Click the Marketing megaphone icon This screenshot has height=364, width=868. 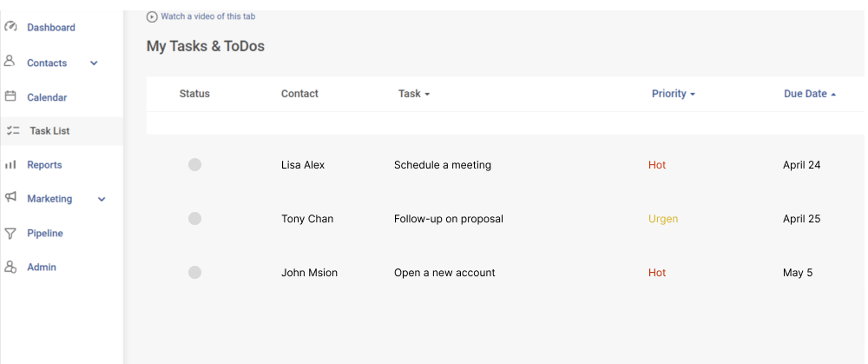pyautogui.click(x=10, y=197)
